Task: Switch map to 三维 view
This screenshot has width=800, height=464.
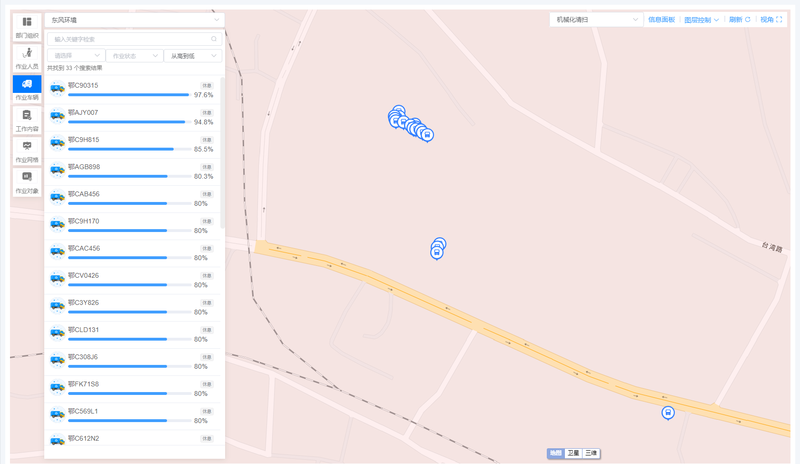Action: (x=591, y=453)
